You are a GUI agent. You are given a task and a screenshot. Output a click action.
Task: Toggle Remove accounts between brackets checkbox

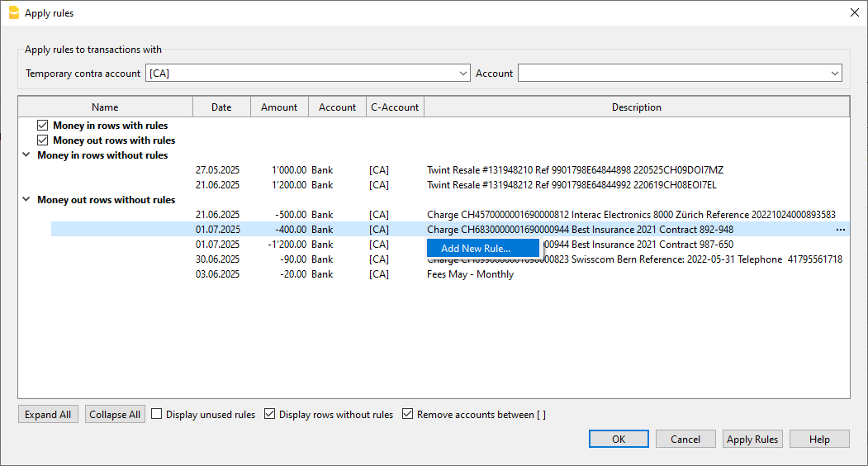[407, 415]
